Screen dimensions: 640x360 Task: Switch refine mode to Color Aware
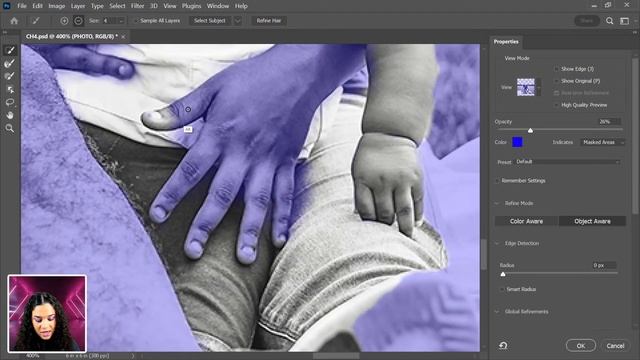pos(526,221)
